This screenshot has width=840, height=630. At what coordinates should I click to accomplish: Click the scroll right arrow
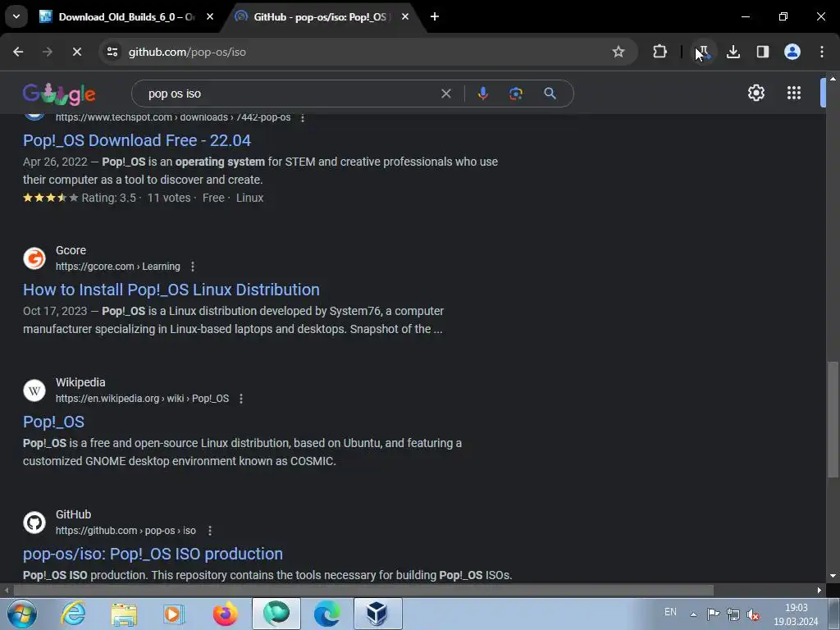coord(819,590)
